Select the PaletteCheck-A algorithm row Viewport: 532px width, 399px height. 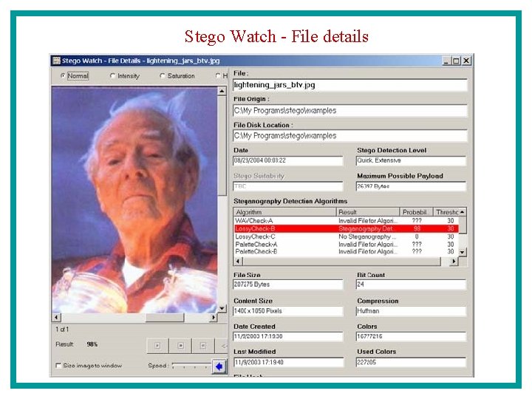point(346,245)
